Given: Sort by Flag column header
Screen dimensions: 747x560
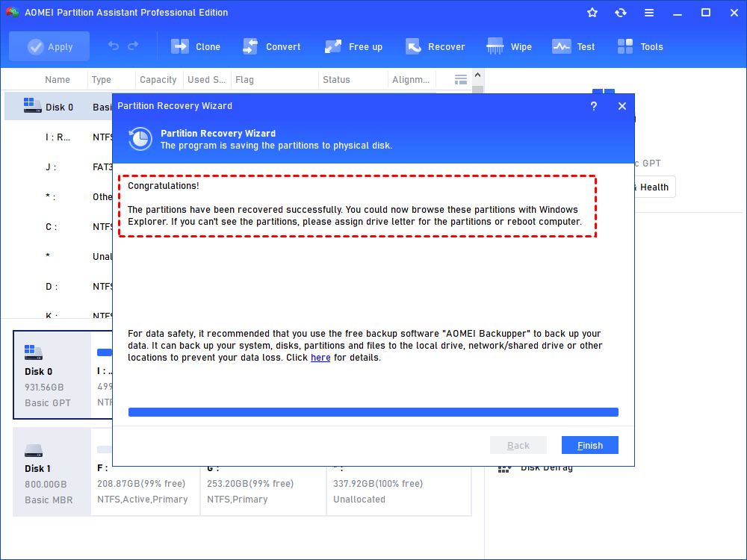Looking at the screenshot, I should pyautogui.click(x=244, y=80).
